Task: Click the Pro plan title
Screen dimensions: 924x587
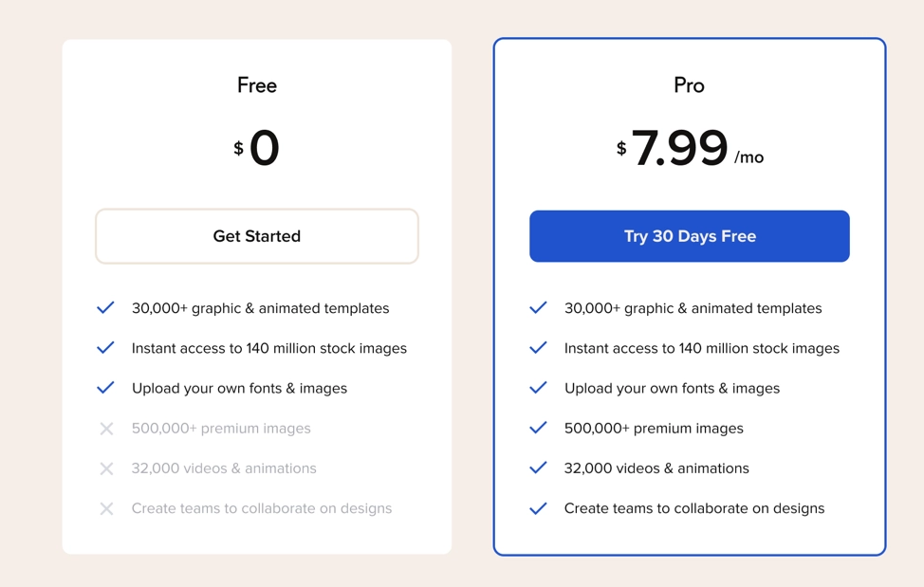Action: [689, 85]
